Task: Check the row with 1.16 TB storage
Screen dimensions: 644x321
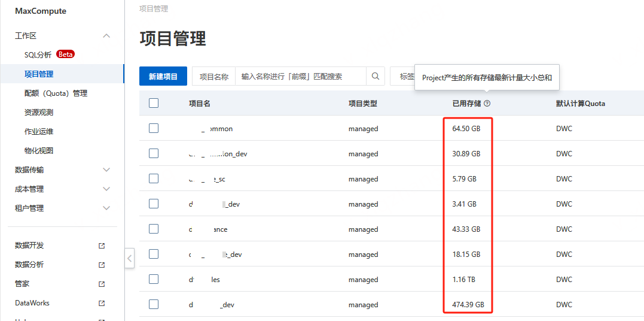Action: (154, 280)
